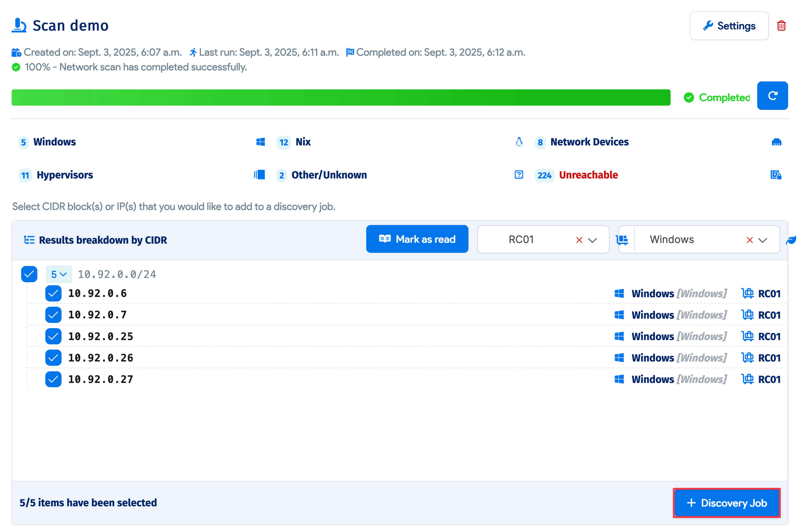Screen dimensions: 801x532
Task: Click the green scan progress bar
Action: tap(341, 97)
